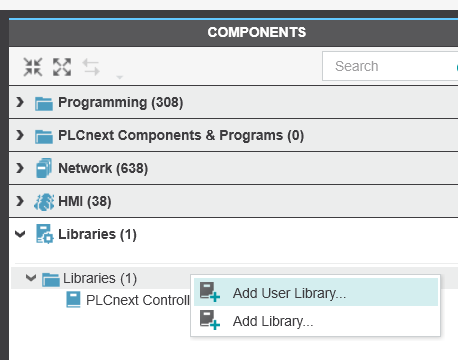Click the Programming folder icon
The height and width of the screenshot is (360, 458).
pos(44,103)
